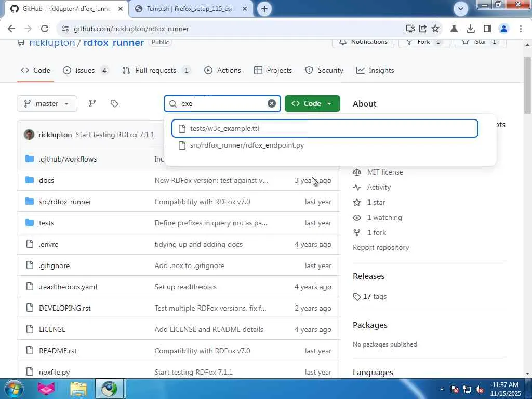Open the Insights tab
532x399 pixels.
point(375,70)
